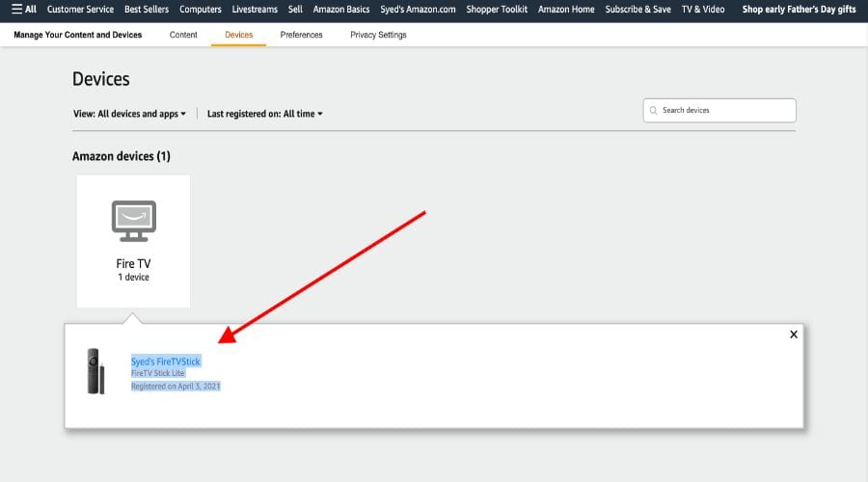868x482 pixels.
Task: Click the search magnifier icon
Action: click(x=653, y=110)
